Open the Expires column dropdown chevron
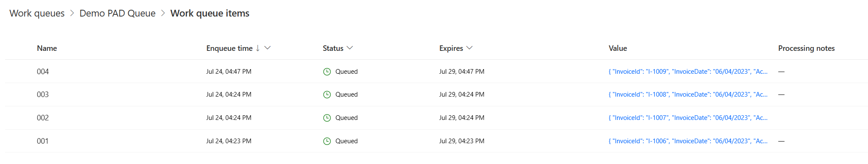868x164 pixels. click(469, 48)
